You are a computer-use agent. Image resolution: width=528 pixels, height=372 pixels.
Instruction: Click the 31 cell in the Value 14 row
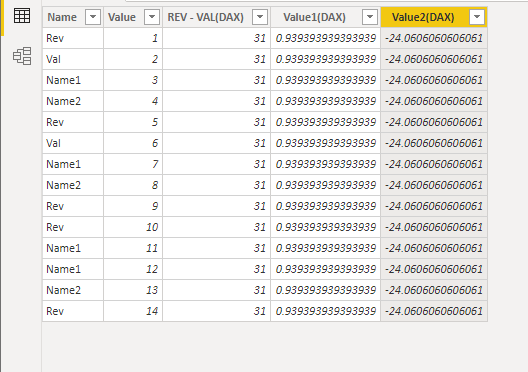(x=217, y=311)
